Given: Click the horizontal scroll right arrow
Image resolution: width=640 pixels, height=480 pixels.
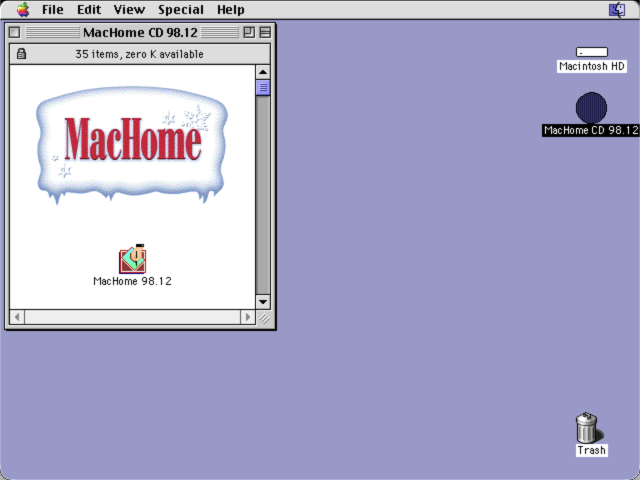Looking at the screenshot, I should pos(248,317).
